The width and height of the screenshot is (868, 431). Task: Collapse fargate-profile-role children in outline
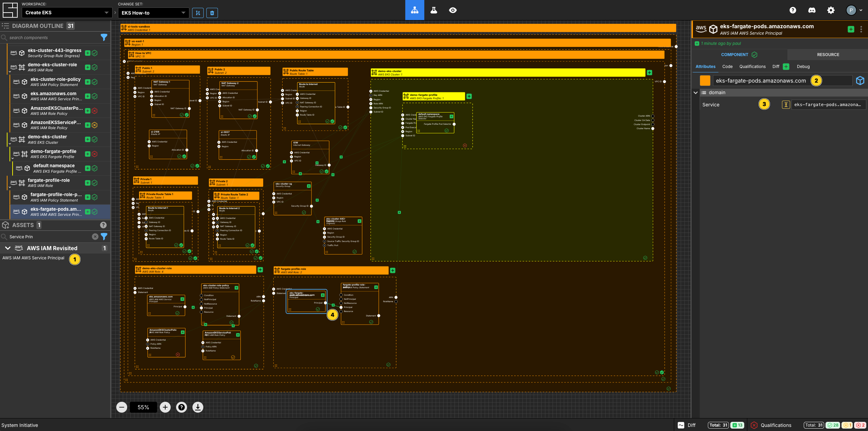[x=10, y=187]
